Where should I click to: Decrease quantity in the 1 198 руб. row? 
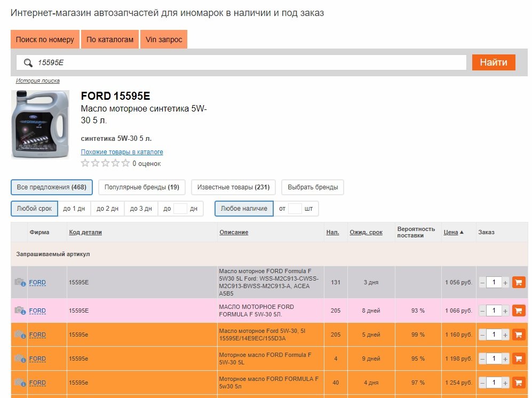482,359
